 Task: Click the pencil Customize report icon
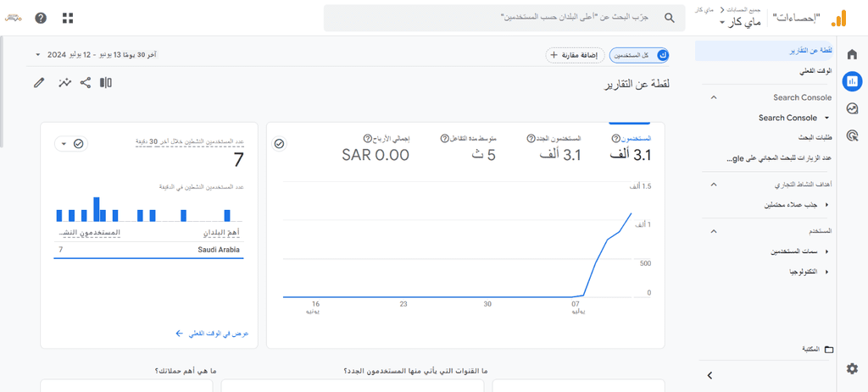pyautogui.click(x=39, y=83)
